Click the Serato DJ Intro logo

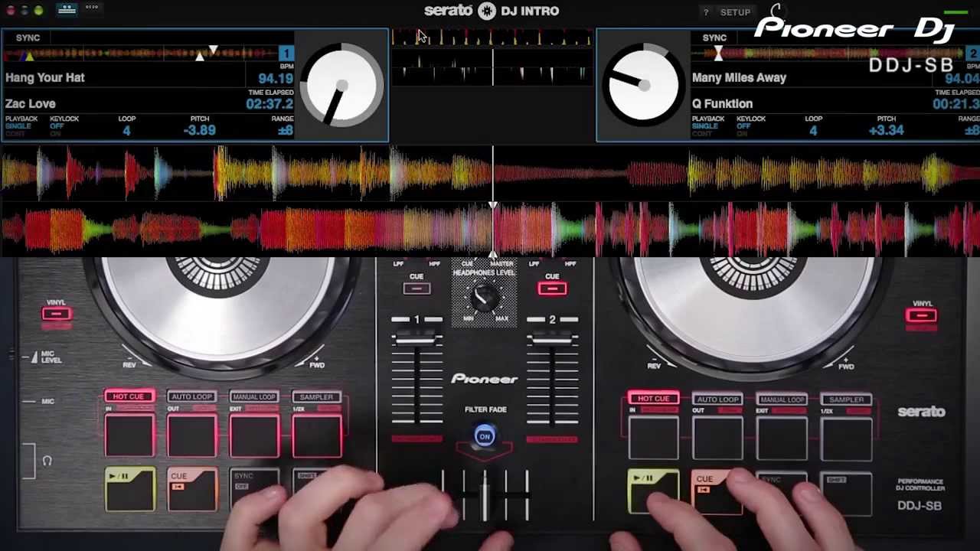pyautogui.click(x=492, y=11)
